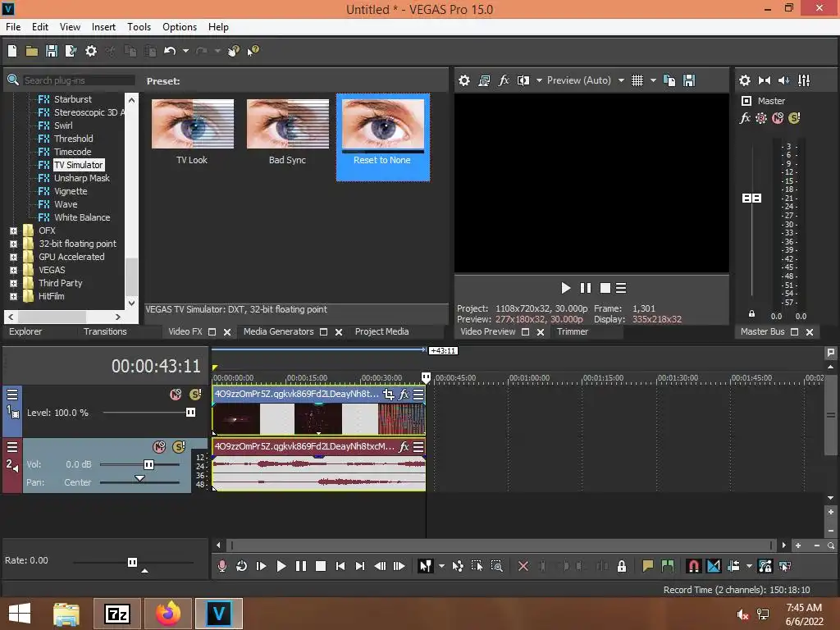Create a new project with the toolbar icon

coord(12,51)
